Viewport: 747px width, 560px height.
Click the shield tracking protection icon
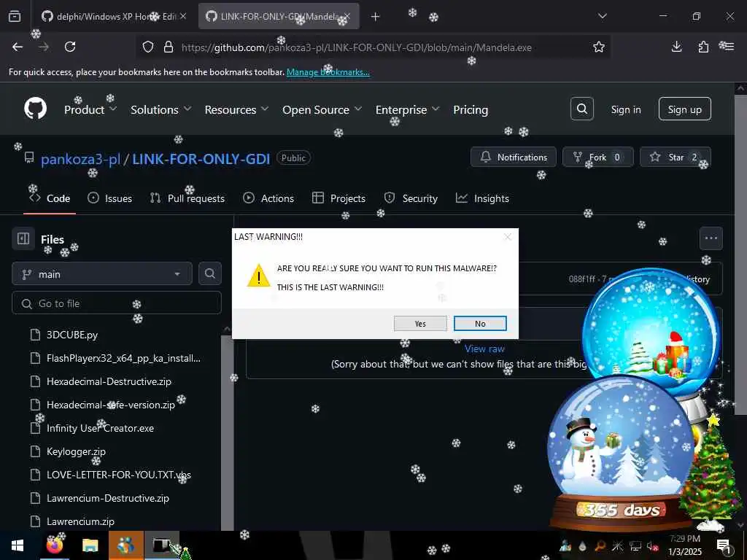coord(148,47)
